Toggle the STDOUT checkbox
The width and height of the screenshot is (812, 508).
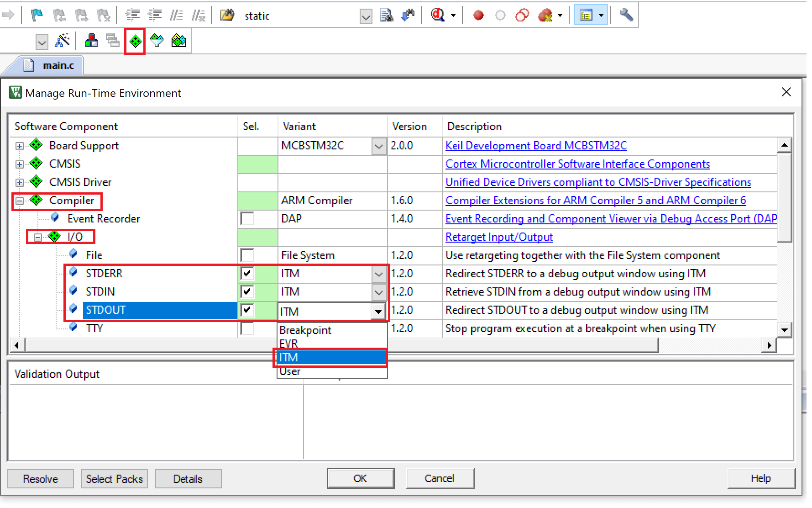click(247, 310)
